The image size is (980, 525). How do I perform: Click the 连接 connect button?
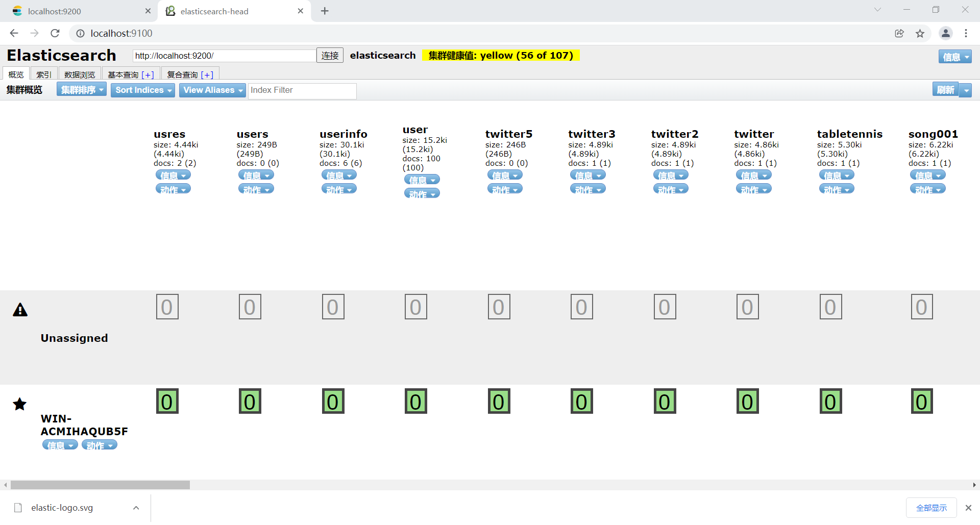[330, 55]
